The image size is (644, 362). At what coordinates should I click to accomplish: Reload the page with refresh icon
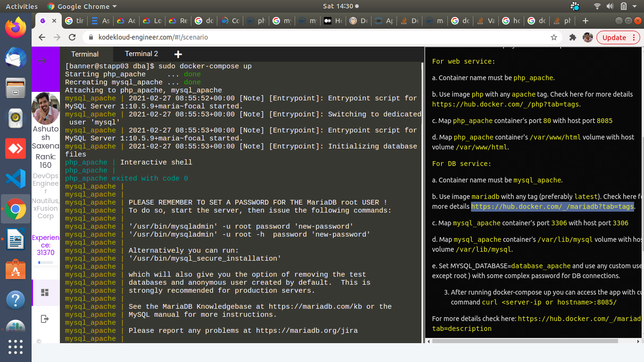point(72,37)
